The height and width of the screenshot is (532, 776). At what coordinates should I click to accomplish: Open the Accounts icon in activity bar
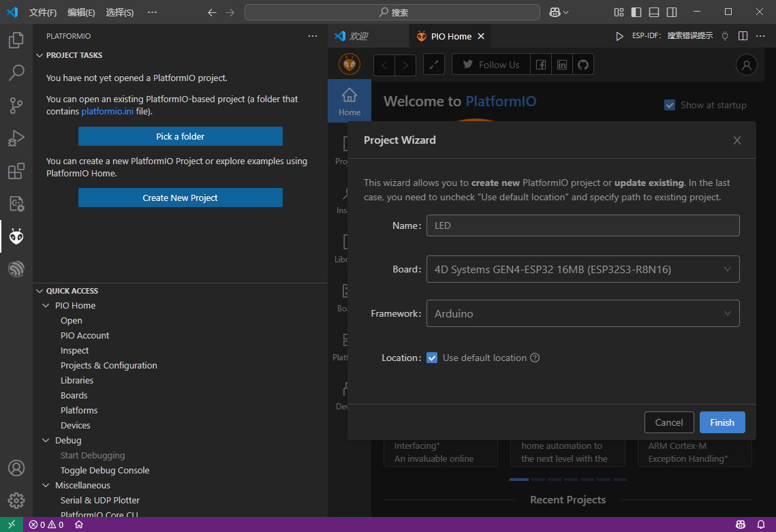16,468
